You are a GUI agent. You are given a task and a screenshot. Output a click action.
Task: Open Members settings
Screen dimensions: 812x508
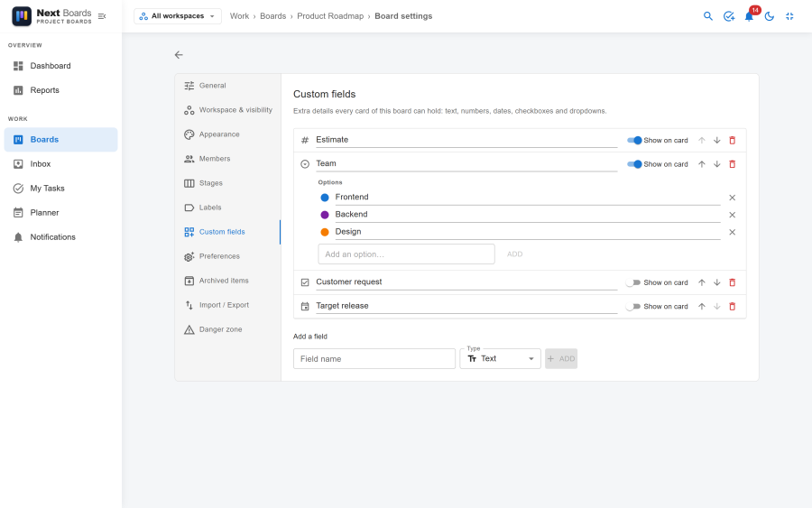[228, 159]
